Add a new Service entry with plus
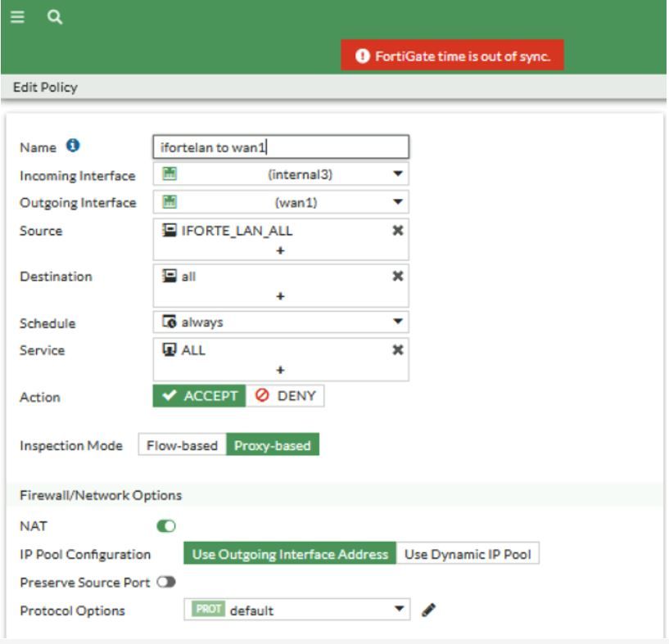Viewport: 669px width, 644px height. coord(280,370)
